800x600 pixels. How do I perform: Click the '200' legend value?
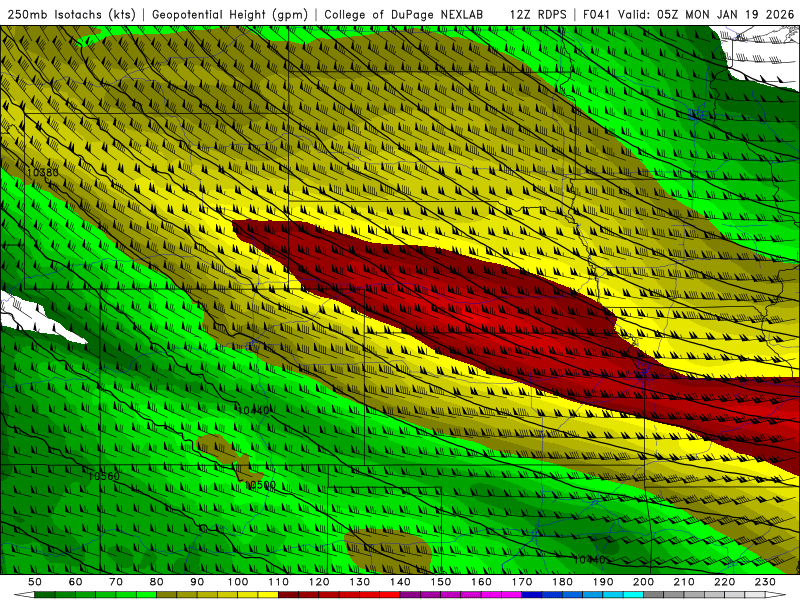coord(643,582)
